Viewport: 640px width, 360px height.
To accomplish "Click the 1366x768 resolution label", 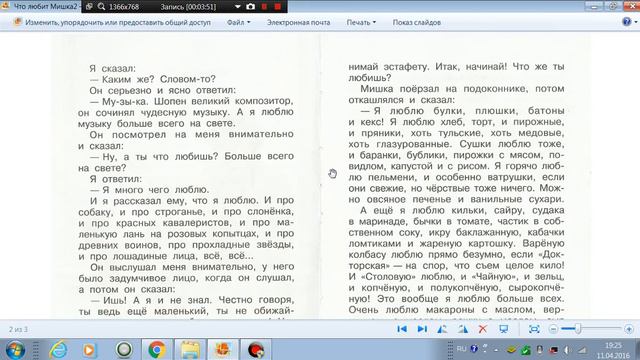I will pos(124,7).
